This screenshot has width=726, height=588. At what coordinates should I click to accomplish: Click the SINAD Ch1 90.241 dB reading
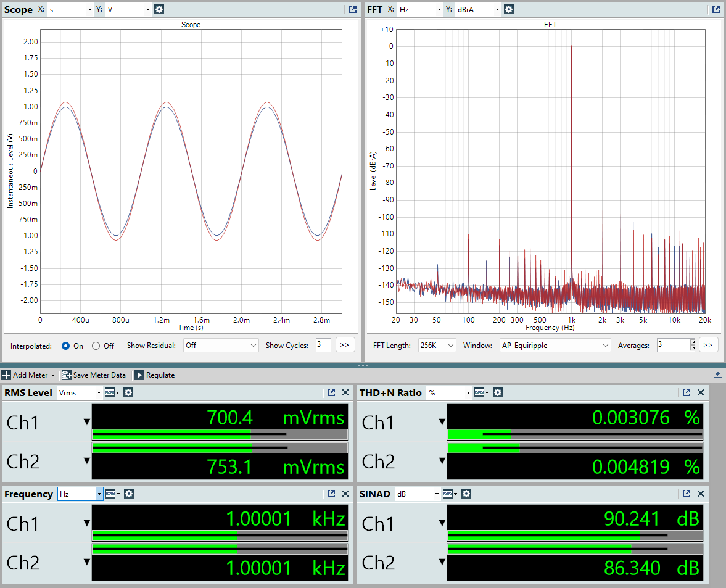point(652,519)
